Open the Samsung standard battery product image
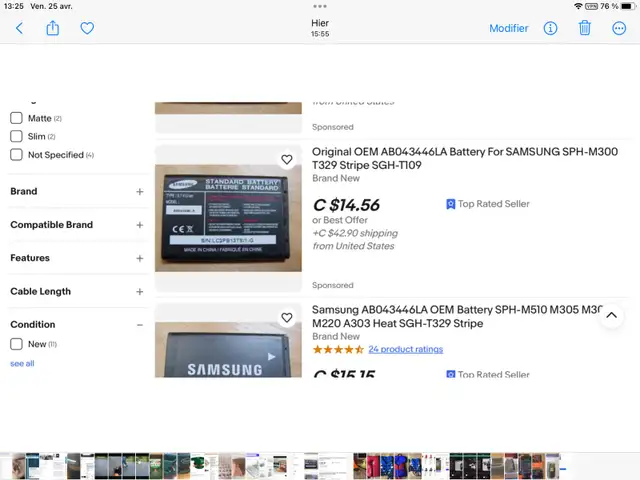640x480 pixels. pos(228,218)
